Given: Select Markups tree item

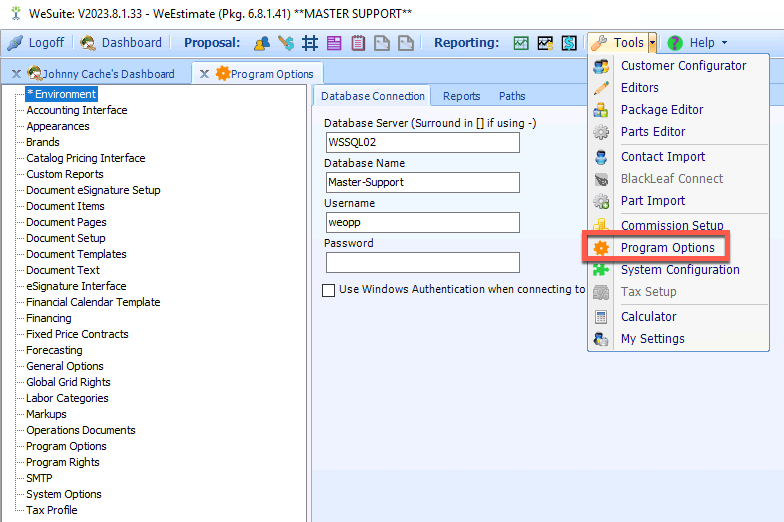Looking at the screenshot, I should click(46, 414).
